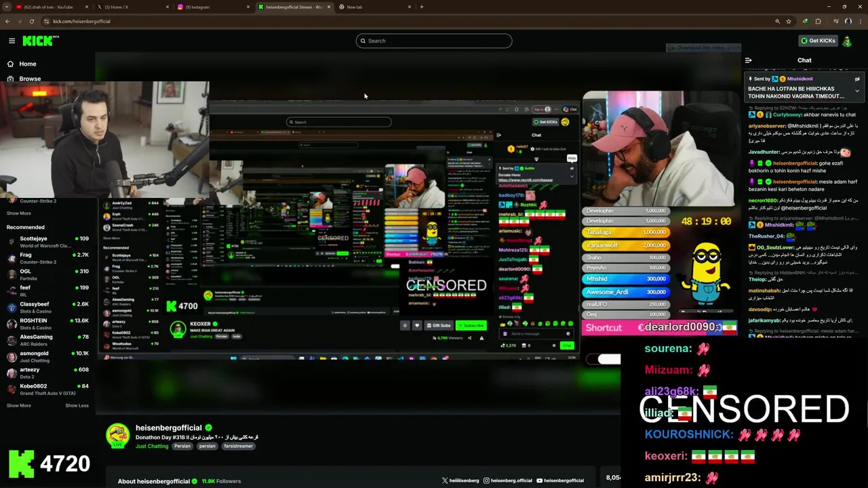Click the Kick search field
This screenshot has height=488, width=868.
pyautogui.click(x=434, y=41)
